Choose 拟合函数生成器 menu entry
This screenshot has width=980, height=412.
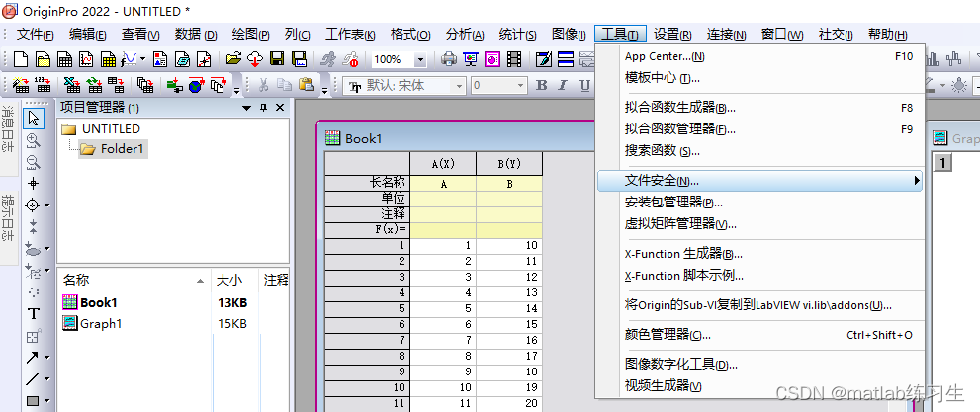pos(759,108)
